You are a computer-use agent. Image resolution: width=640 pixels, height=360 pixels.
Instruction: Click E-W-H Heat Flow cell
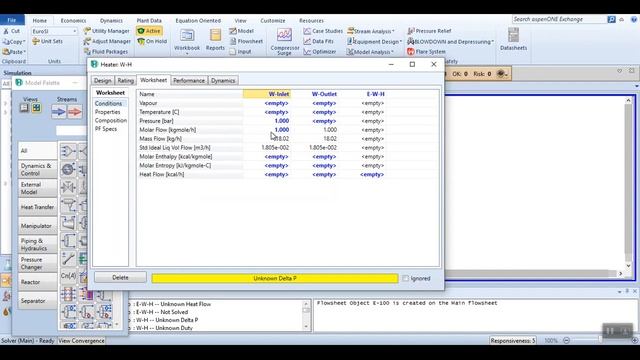click(x=363, y=174)
